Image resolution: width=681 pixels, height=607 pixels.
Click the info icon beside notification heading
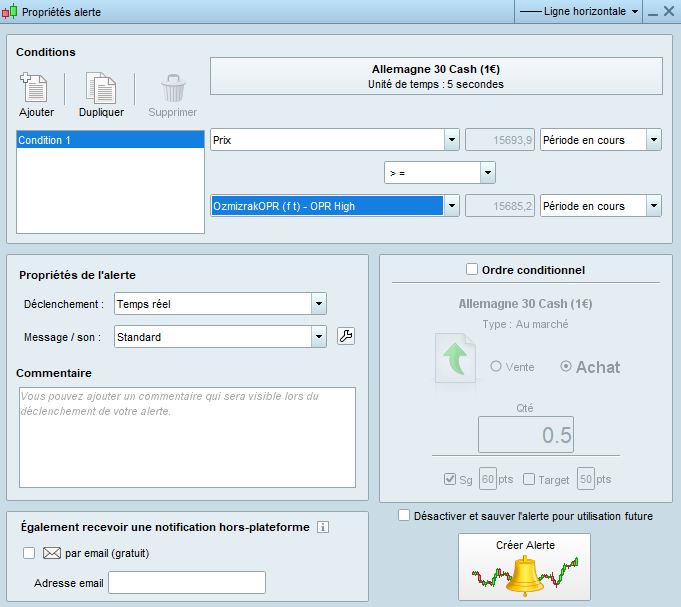click(323, 527)
